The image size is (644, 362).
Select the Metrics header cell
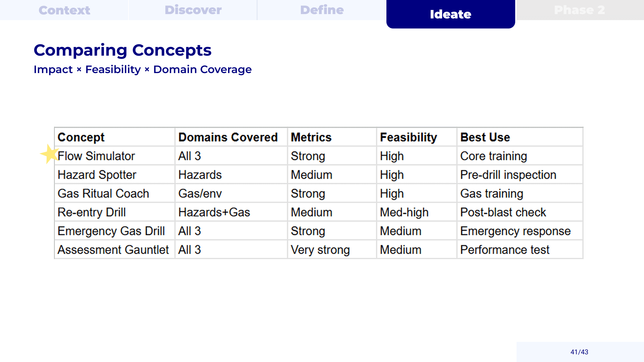(311, 137)
